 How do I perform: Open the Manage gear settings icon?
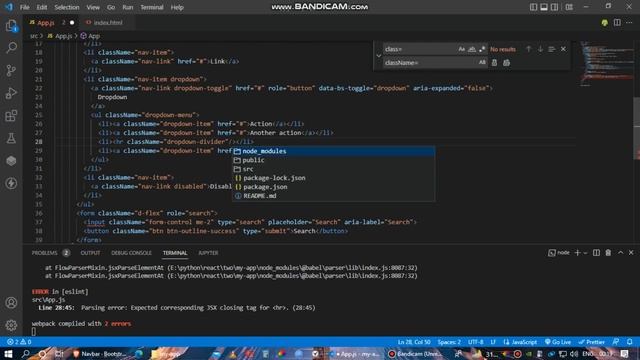[11, 325]
